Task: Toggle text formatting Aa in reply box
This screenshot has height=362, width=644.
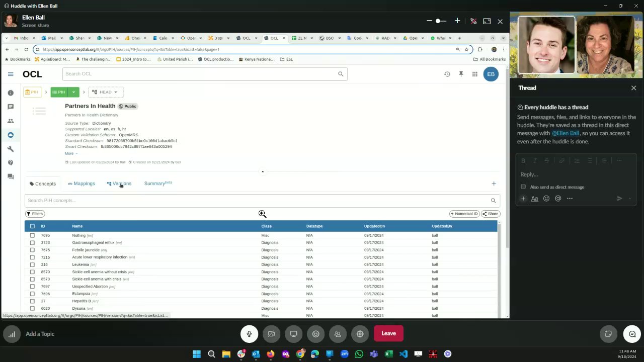Action: [534, 199]
